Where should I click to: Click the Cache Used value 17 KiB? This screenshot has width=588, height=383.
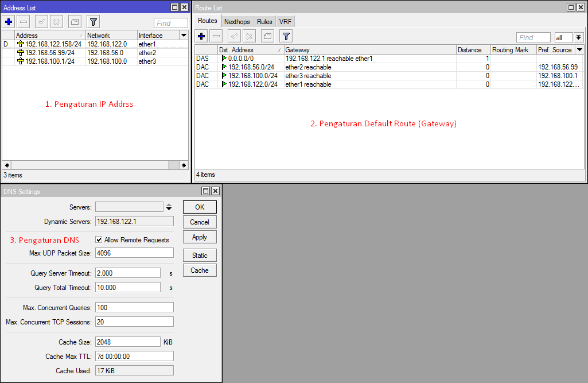click(134, 370)
